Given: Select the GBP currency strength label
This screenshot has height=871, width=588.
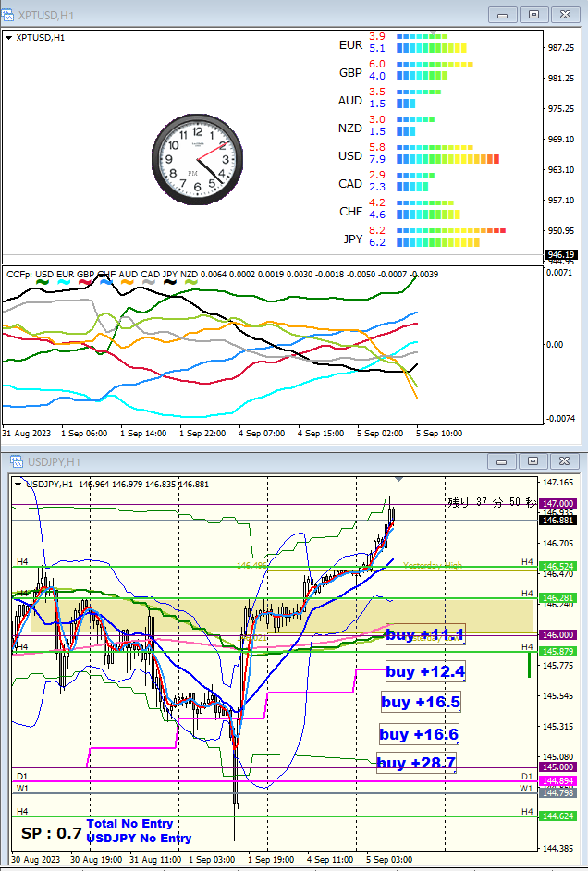Looking at the screenshot, I should click(x=350, y=73).
